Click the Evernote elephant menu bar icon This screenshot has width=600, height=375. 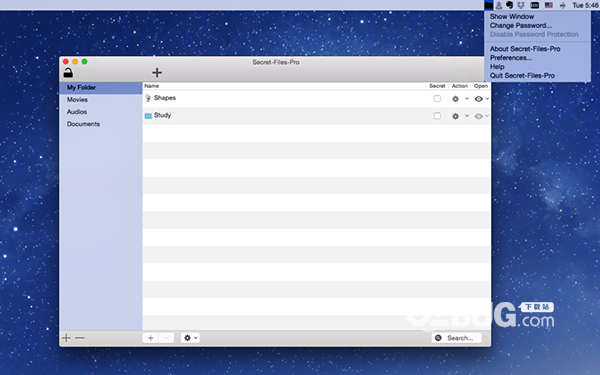point(509,5)
